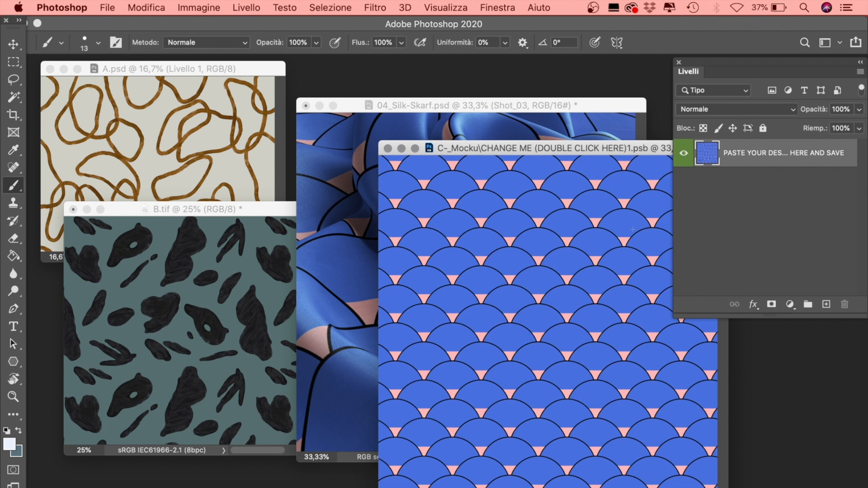Open the Livelli panel options menu
The height and width of the screenshot is (488, 868).
860,71
